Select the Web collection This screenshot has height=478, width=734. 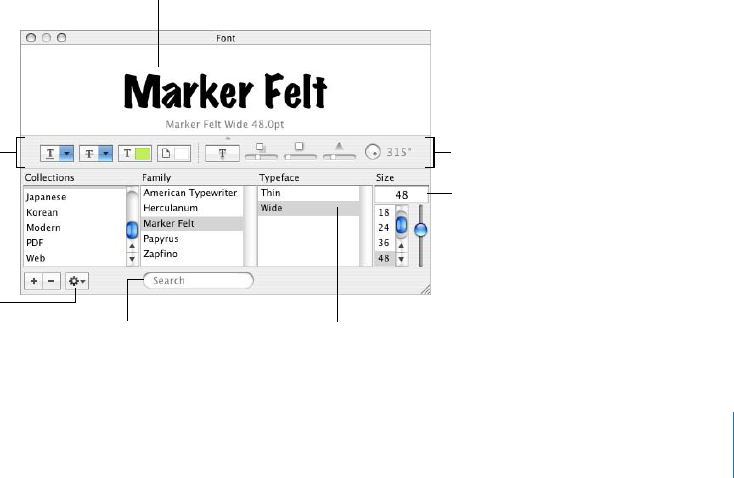pyautogui.click(x=75, y=258)
